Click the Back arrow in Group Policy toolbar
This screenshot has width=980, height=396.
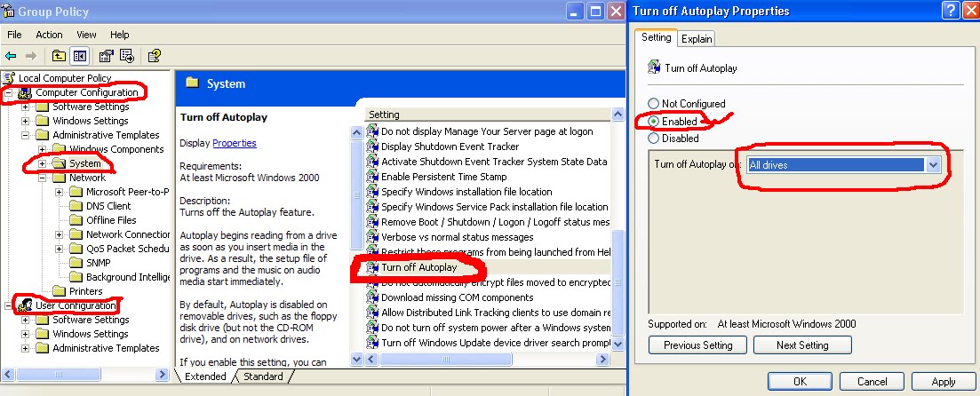coord(11,56)
